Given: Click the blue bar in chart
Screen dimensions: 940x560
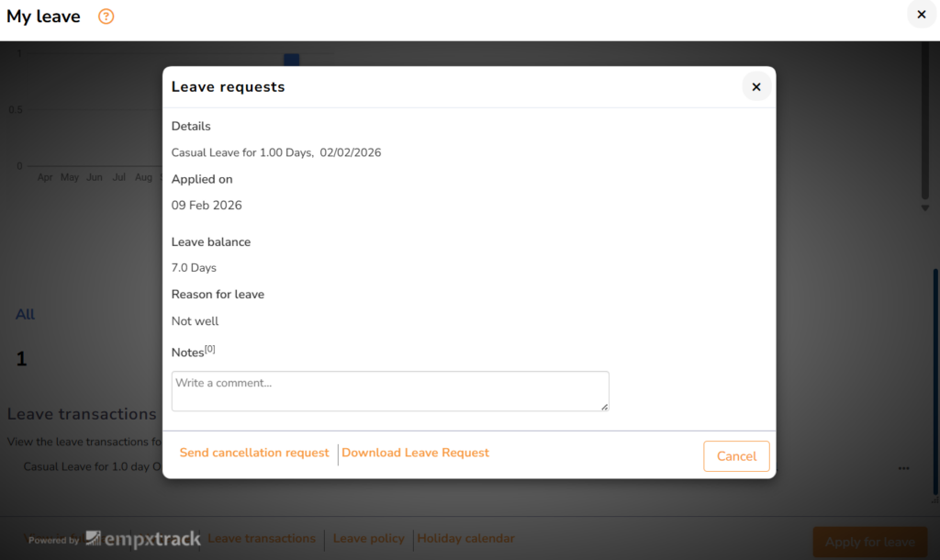Looking at the screenshot, I should (291, 60).
